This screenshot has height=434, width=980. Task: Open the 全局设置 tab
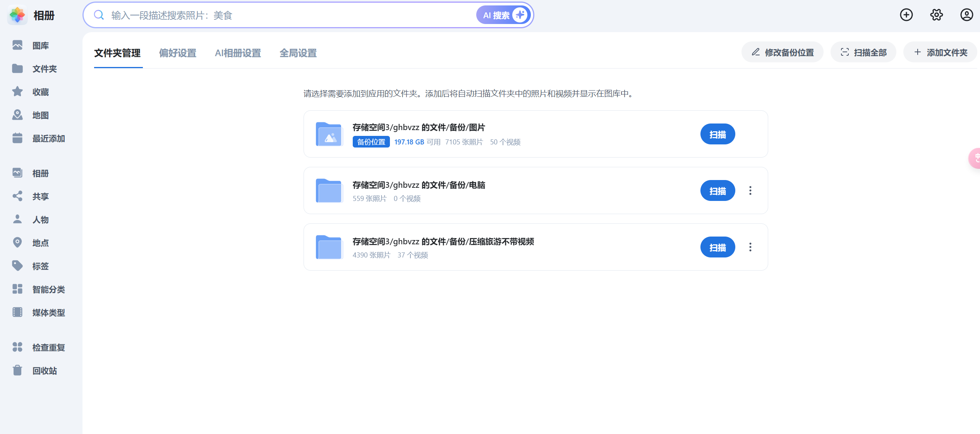(298, 53)
